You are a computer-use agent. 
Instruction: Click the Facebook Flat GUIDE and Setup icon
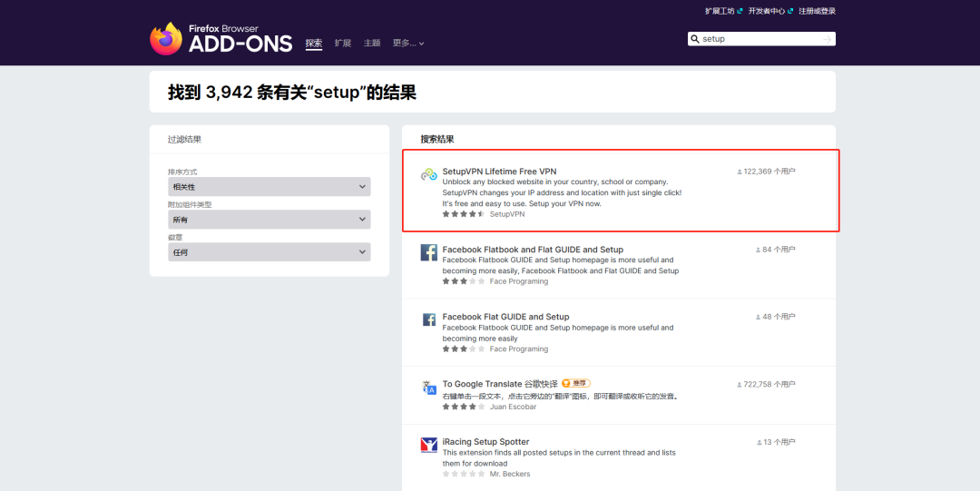(429, 319)
